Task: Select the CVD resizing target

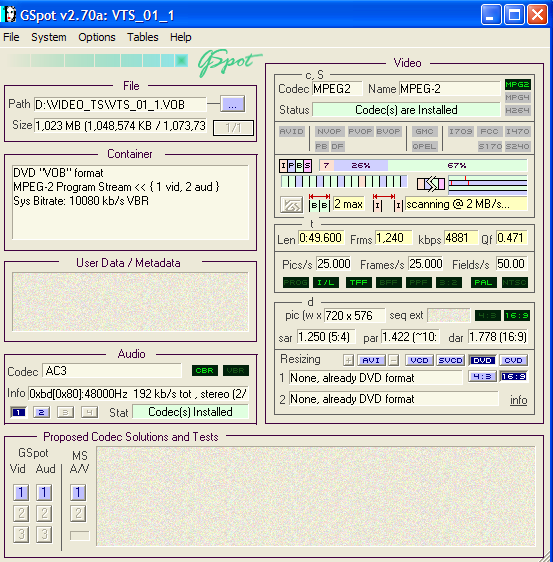Action: (x=513, y=360)
